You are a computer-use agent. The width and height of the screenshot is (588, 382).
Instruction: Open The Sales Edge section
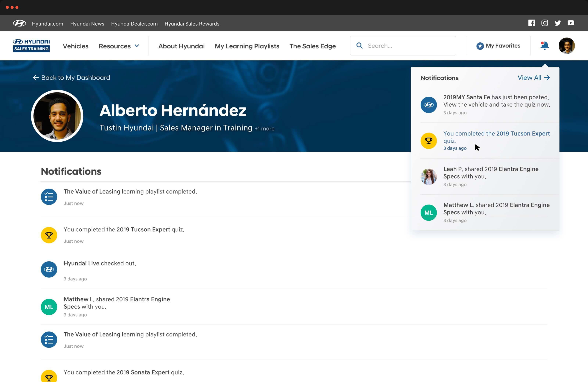tap(313, 46)
